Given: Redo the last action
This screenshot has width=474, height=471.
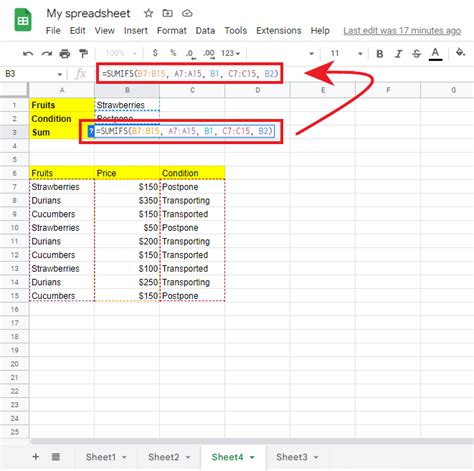Looking at the screenshot, I should point(47,53).
